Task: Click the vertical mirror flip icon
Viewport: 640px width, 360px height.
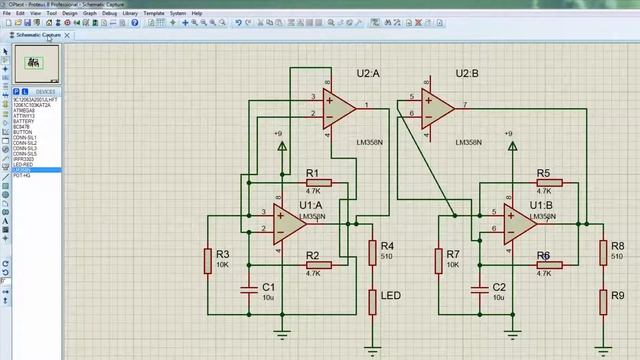Action: (5, 301)
